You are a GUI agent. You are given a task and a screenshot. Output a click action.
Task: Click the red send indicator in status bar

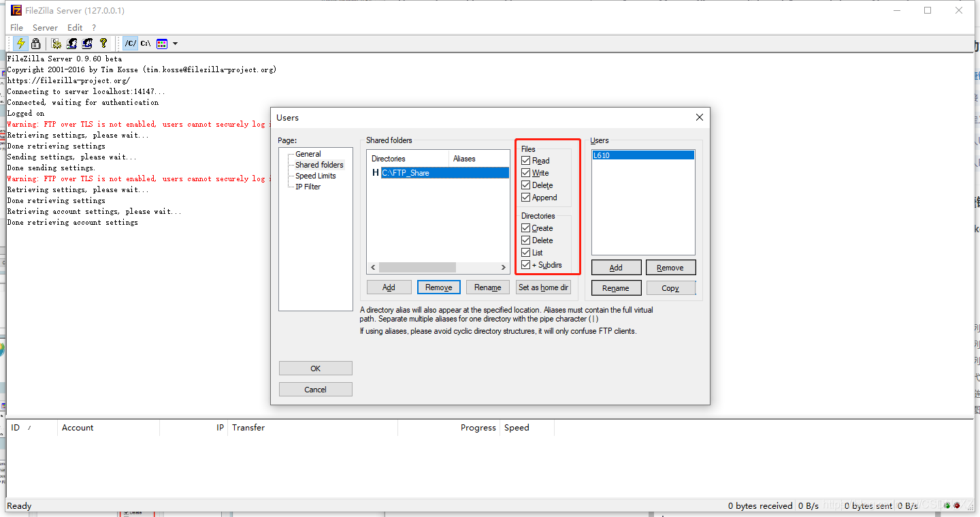click(956, 505)
